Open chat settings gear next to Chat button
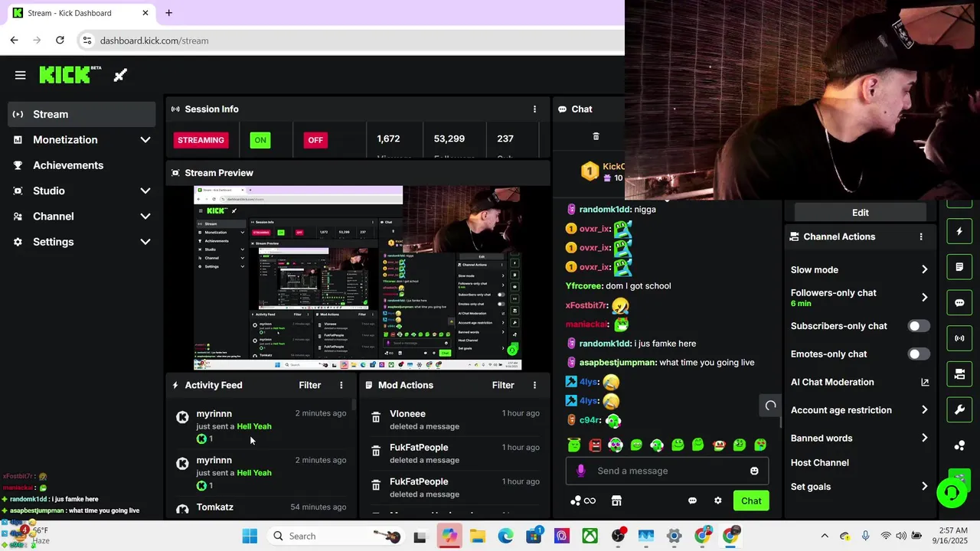This screenshot has height=551, width=980. click(x=718, y=500)
